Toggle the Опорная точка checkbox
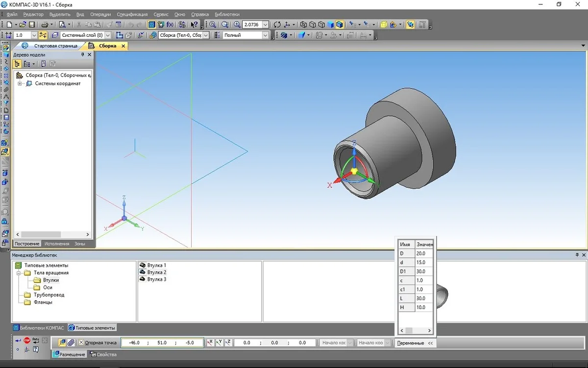This screenshot has width=588, height=368. click(81, 343)
